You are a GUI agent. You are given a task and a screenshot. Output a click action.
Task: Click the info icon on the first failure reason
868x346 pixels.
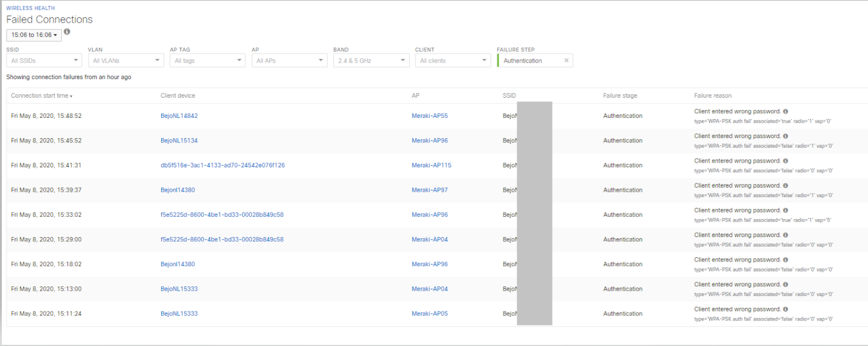click(785, 111)
